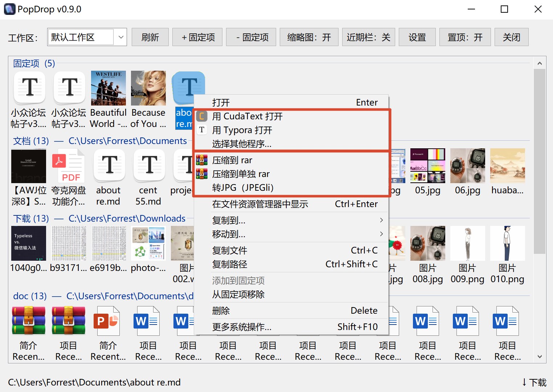Click the scrollbar down arrow
Image resolution: width=553 pixels, height=392 pixels.
540,357
